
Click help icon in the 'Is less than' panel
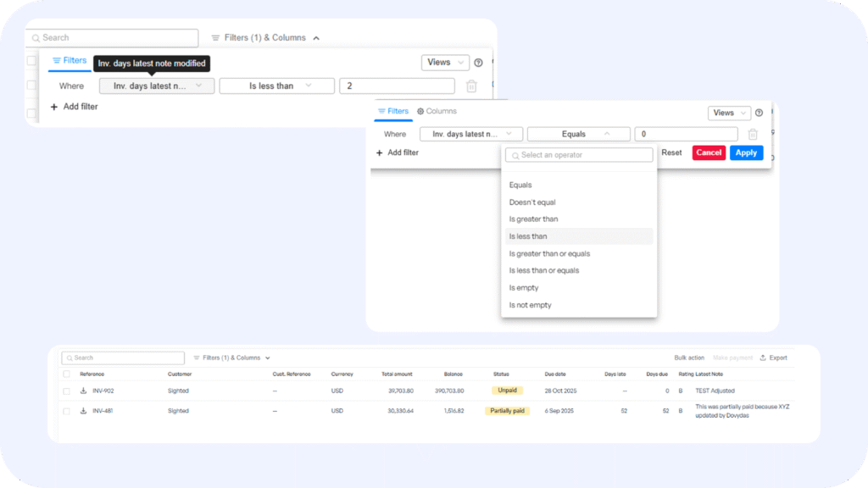(478, 63)
